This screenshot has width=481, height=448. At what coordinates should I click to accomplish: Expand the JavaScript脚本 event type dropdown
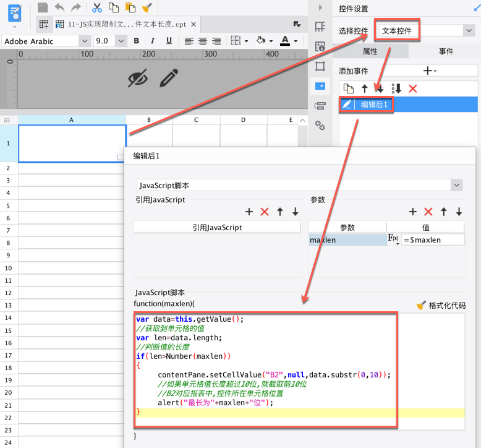pyautogui.click(x=456, y=185)
